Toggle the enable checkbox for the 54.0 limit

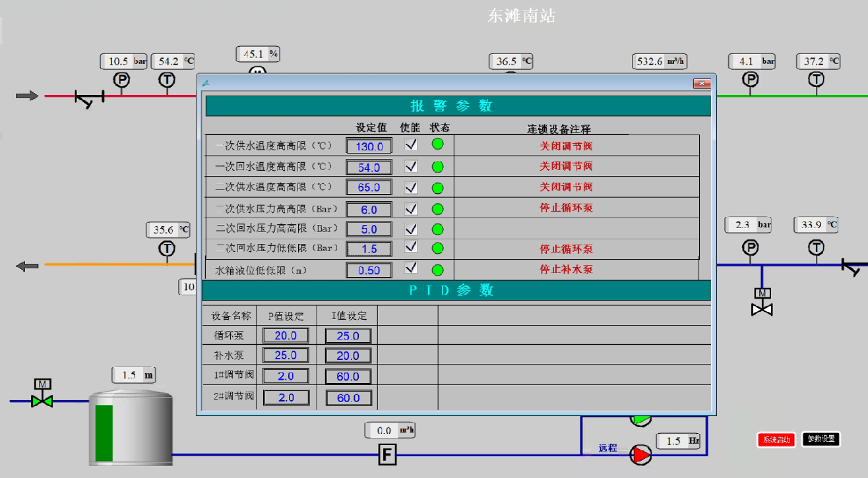coord(411,166)
